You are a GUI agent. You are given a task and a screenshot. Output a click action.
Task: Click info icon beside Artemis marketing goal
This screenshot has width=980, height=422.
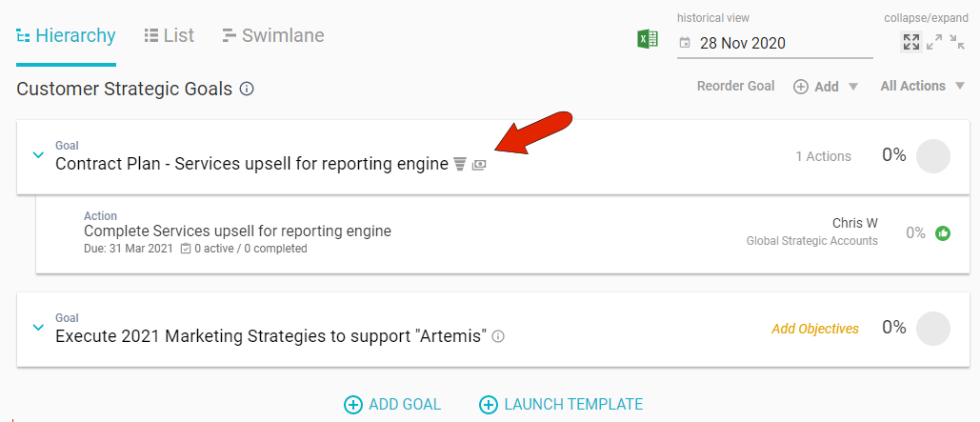tap(498, 336)
